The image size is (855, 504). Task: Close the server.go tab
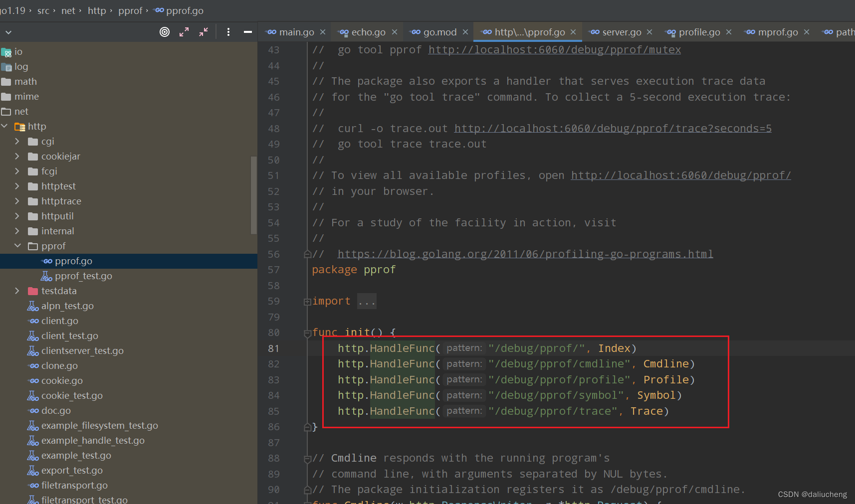[649, 32]
